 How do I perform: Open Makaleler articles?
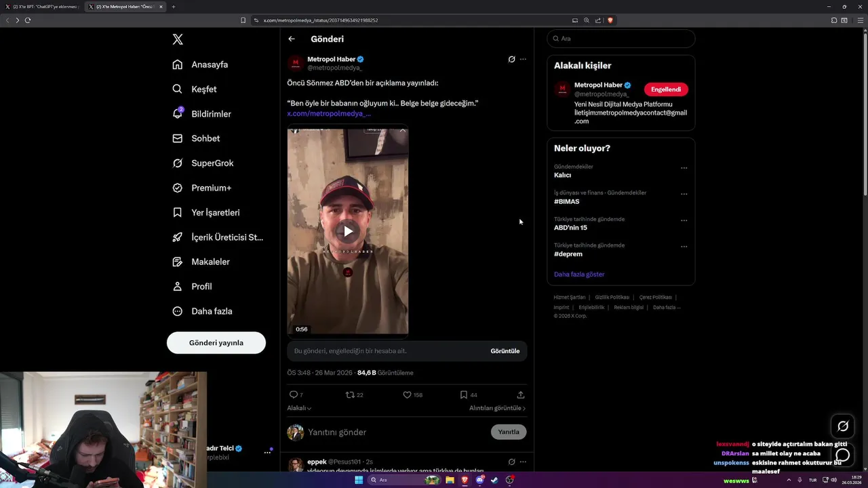(201, 262)
